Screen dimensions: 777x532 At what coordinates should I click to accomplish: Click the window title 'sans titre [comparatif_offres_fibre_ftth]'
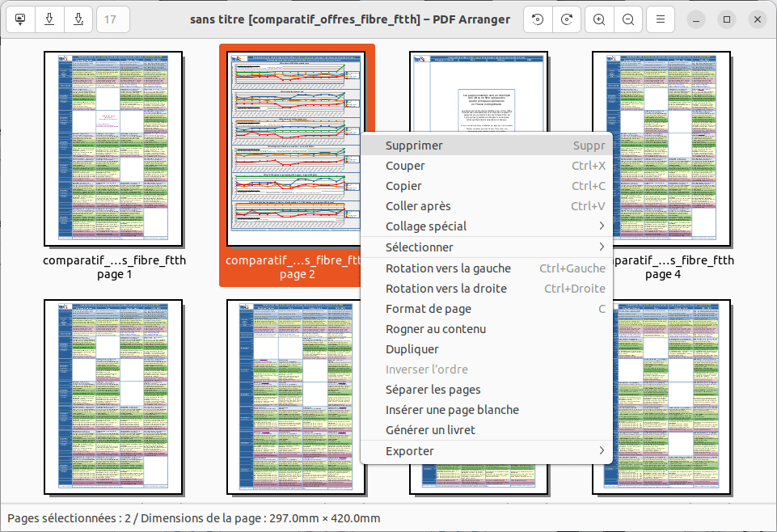(306, 19)
